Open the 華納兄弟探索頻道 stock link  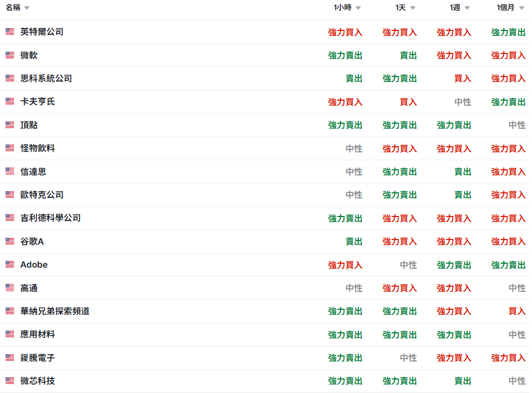55,311
